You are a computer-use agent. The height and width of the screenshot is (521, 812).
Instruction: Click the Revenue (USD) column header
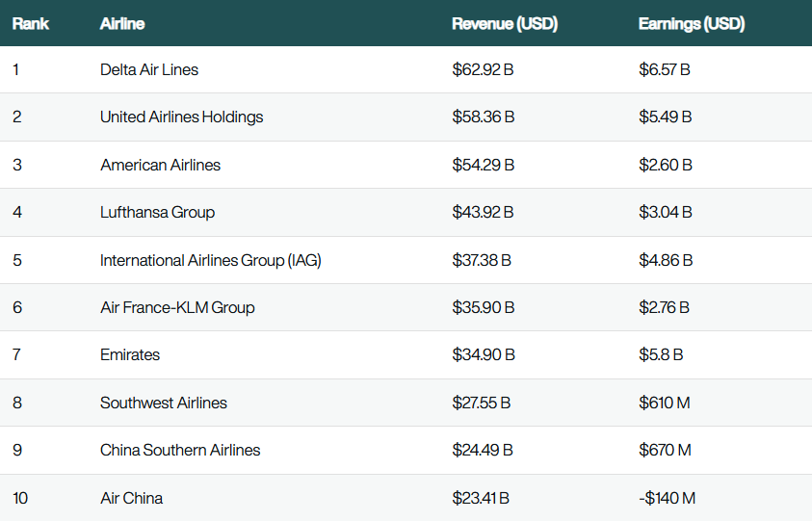pos(505,24)
